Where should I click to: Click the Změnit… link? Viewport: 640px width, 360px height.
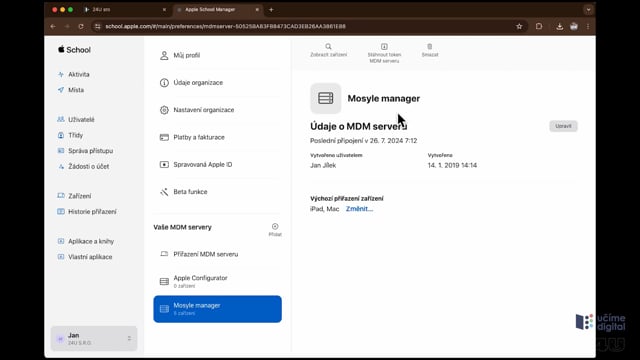pyautogui.click(x=359, y=209)
